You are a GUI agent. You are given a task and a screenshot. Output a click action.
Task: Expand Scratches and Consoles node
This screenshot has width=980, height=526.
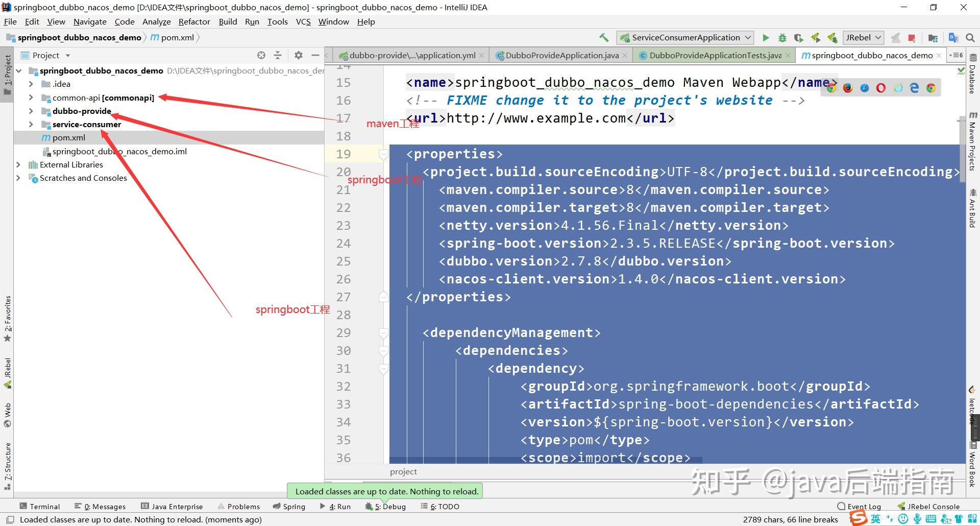[x=18, y=178]
